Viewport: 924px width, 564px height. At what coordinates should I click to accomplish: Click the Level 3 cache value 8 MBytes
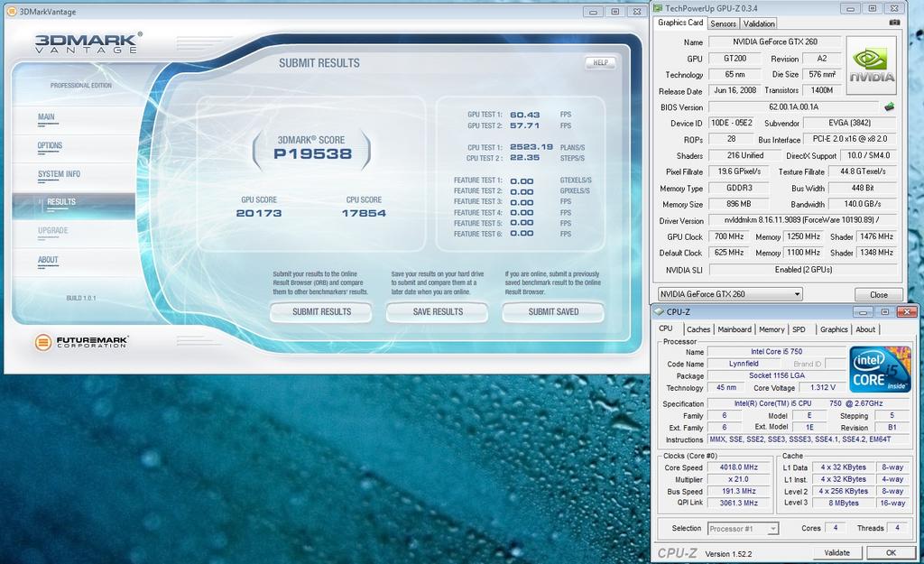click(844, 503)
